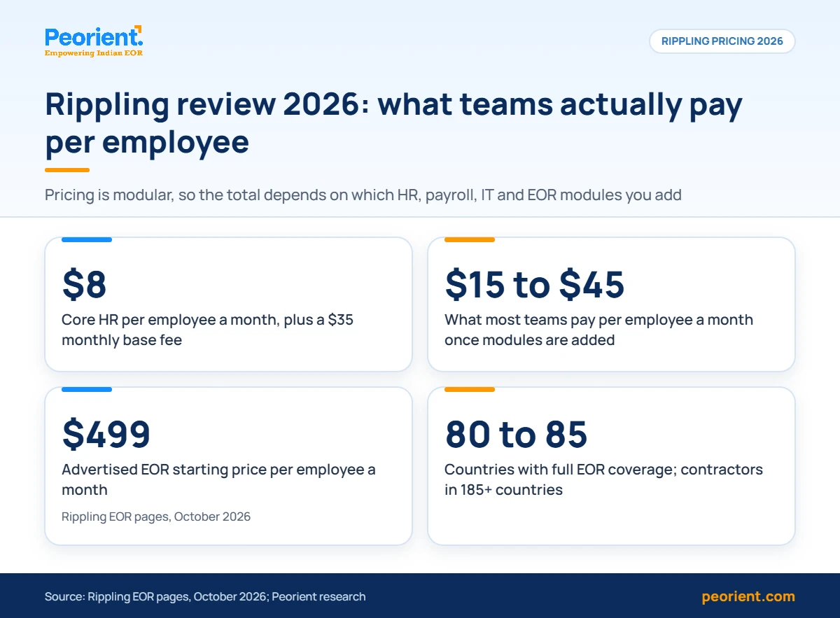Click the "$8" figure
This screenshot has height=618, width=840.
(84, 284)
